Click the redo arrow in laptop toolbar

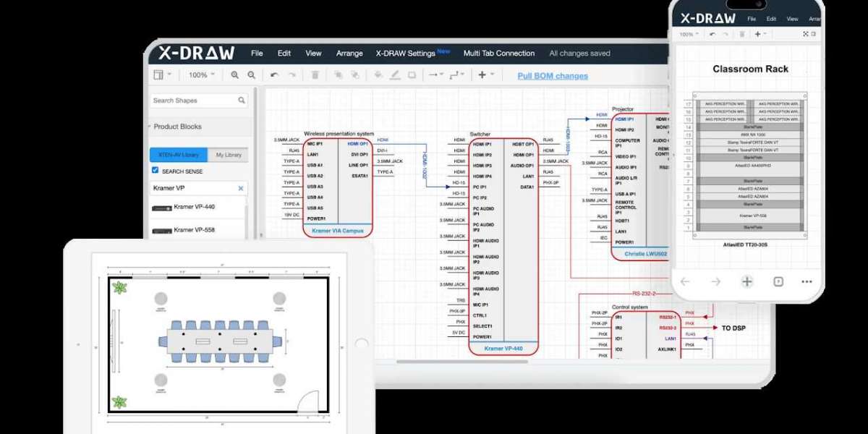coord(292,75)
